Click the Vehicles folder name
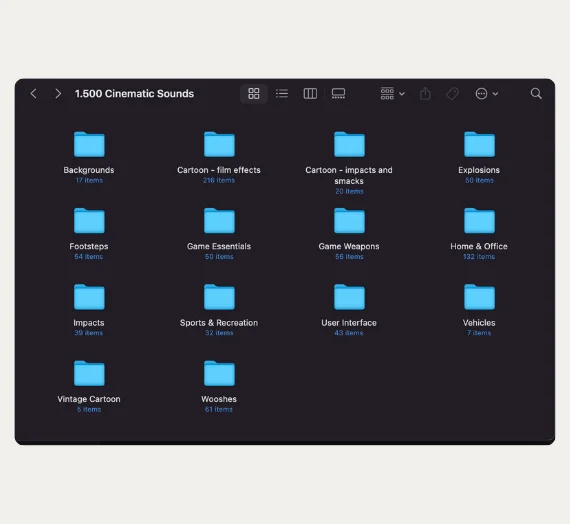Screen dimensions: 570x524 pyautogui.click(x=479, y=323)
